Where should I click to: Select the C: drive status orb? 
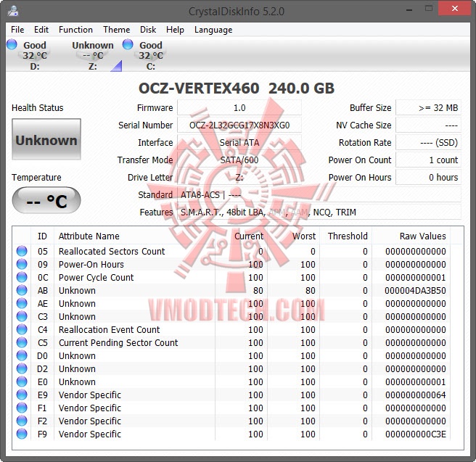click(128, 44)
